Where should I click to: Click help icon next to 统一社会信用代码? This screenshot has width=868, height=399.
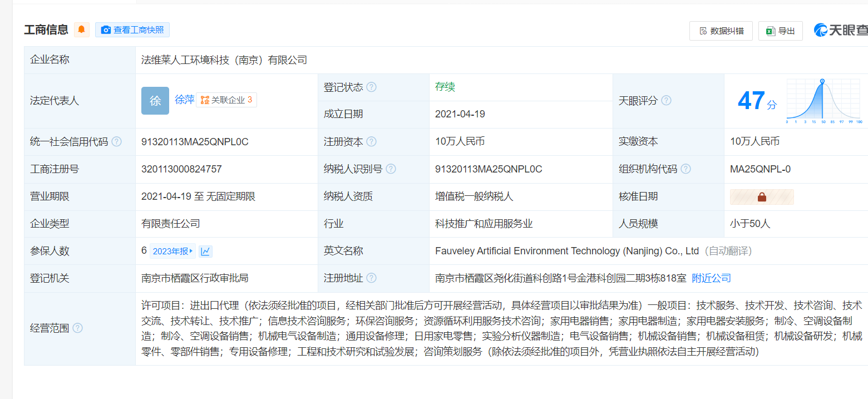(116, 142)
